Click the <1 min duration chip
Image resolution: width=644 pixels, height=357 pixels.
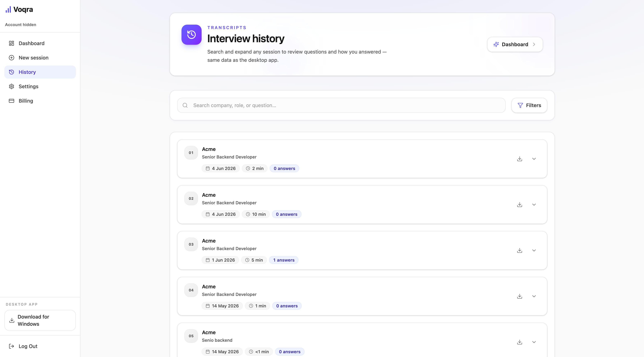(259, 351)
